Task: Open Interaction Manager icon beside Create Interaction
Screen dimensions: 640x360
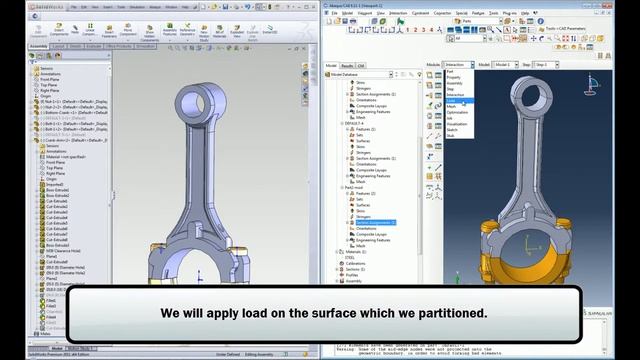Action: [x=438, y=75]
